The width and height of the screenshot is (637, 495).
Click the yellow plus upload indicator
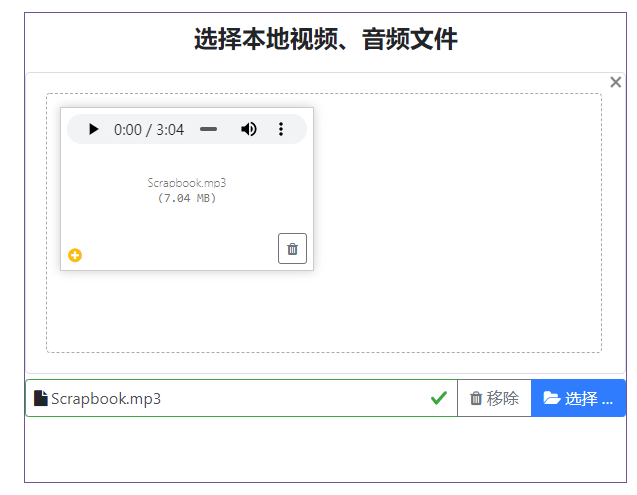75,255
